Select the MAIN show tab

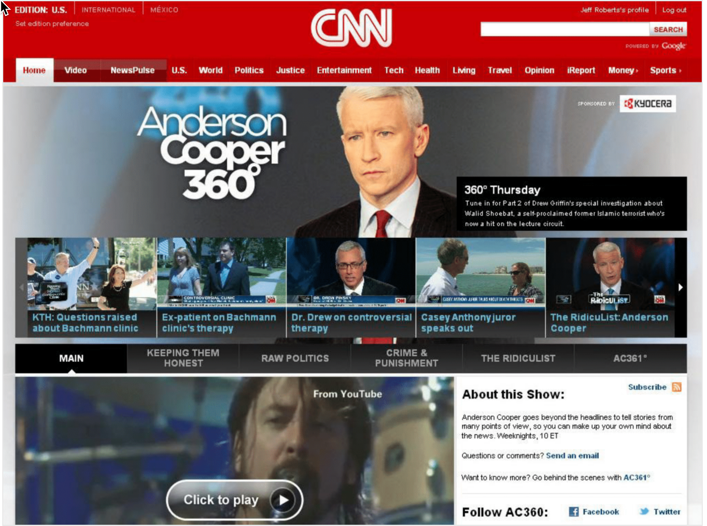coord(71,358)
